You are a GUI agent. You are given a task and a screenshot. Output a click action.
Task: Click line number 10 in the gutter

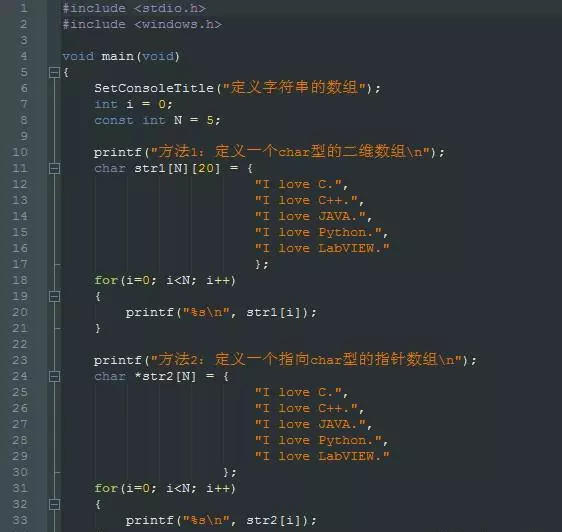click(20, 152)
